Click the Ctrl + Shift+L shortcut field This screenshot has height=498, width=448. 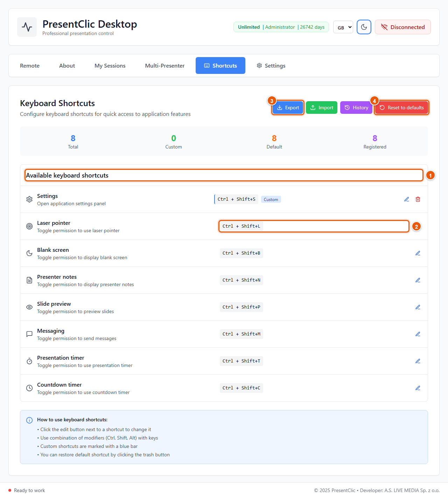314,226
